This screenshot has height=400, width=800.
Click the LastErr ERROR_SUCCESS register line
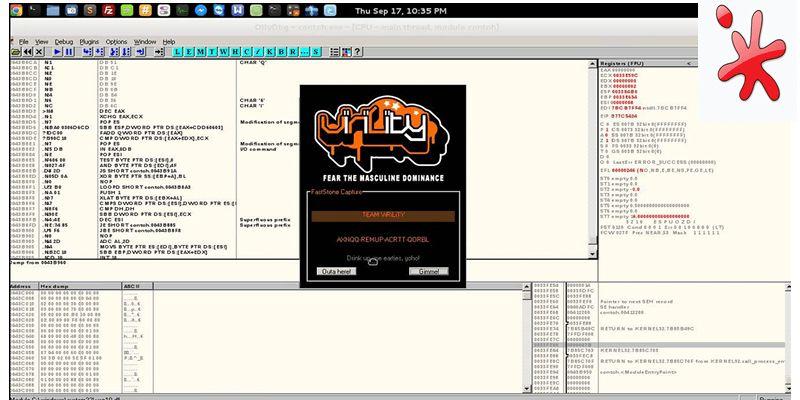664,162
